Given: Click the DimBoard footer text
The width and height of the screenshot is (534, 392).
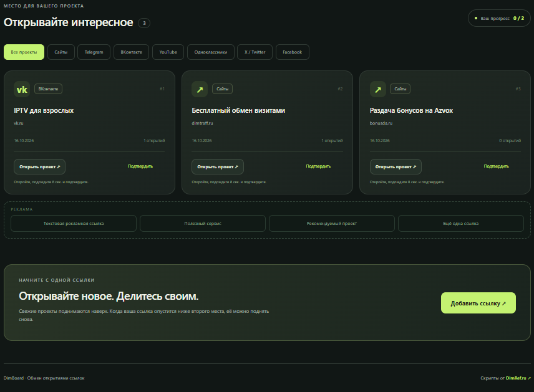Looking at the screenshot, I should coord(44,378).
